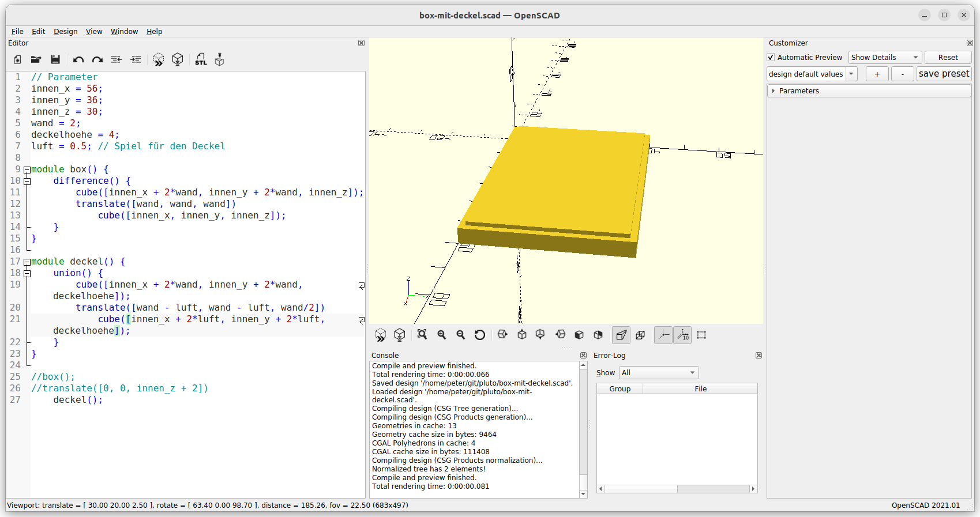Open the View menu

click(94, 32)
